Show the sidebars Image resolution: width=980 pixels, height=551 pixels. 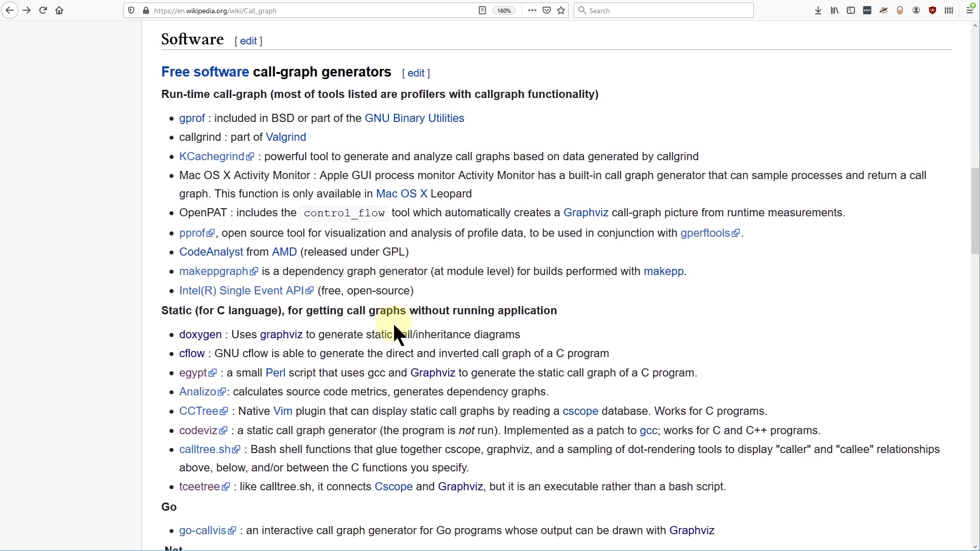click(x=851, y=10)
